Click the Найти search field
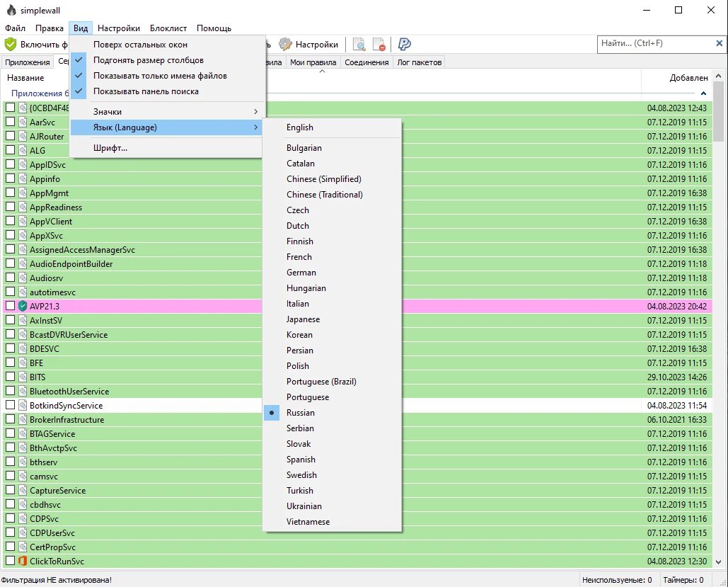 656,44
